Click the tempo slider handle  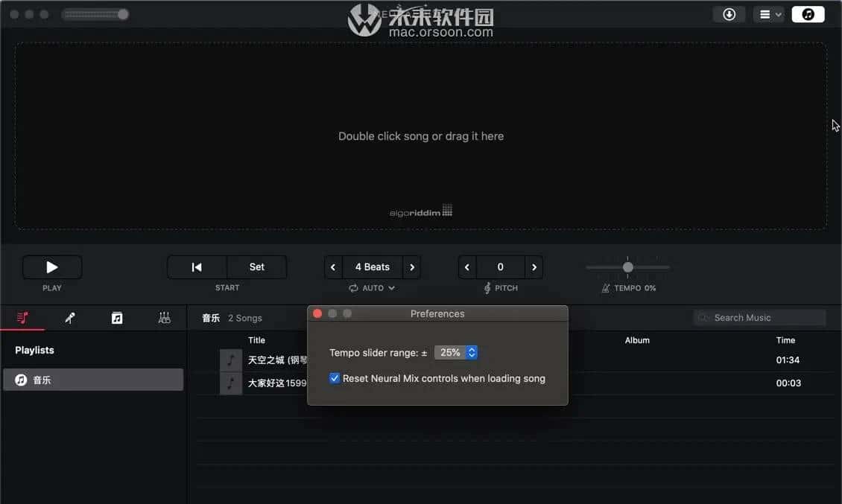(628, 267)
